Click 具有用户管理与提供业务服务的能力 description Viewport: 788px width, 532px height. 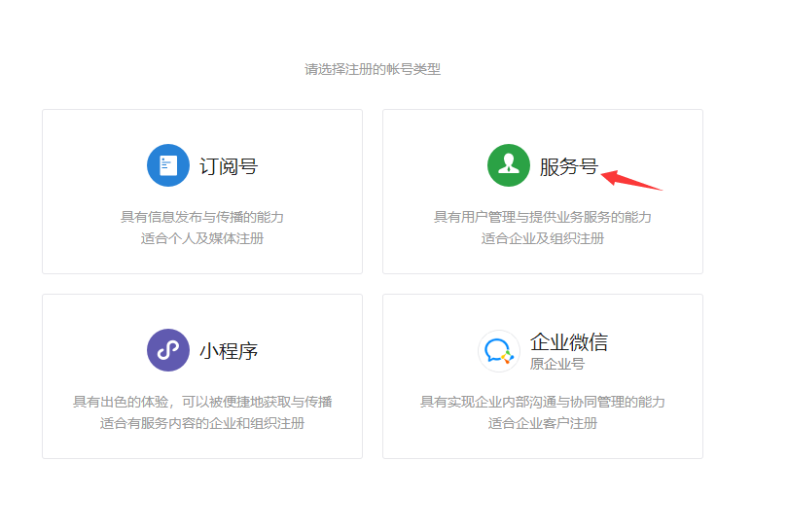click(x=543, y=217)
